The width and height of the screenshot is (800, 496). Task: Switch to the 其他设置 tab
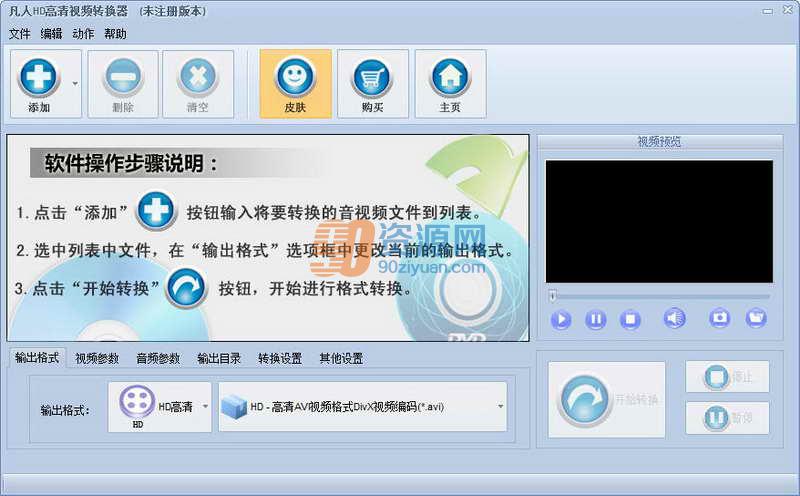(341, 358)
